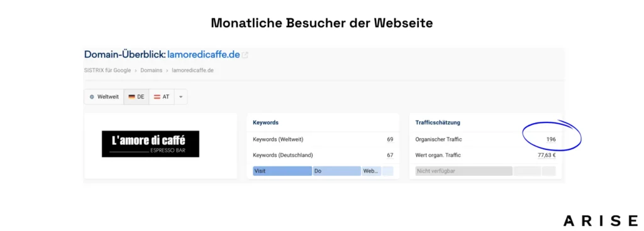Click the Wert organ. Traffic label
This screenshot has height=231, width=644.
[x=438, y=155]
